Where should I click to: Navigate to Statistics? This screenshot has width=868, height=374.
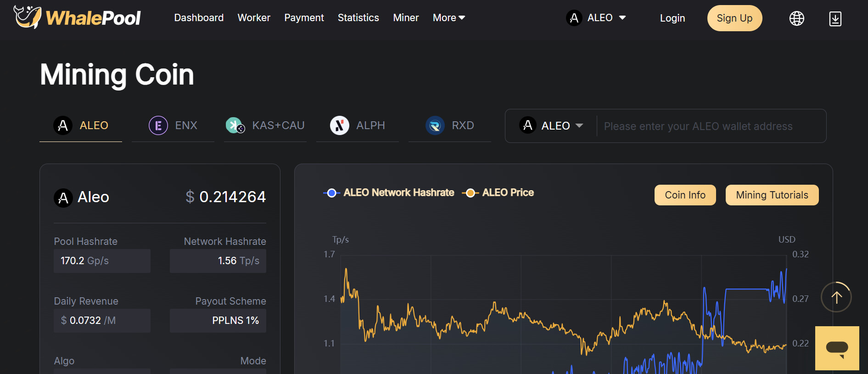(x=358, y=18)
